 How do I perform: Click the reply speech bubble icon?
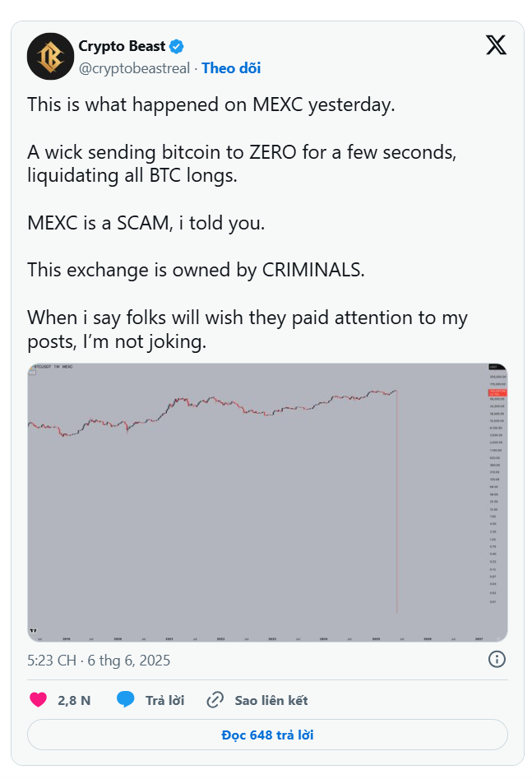(126, 700)
